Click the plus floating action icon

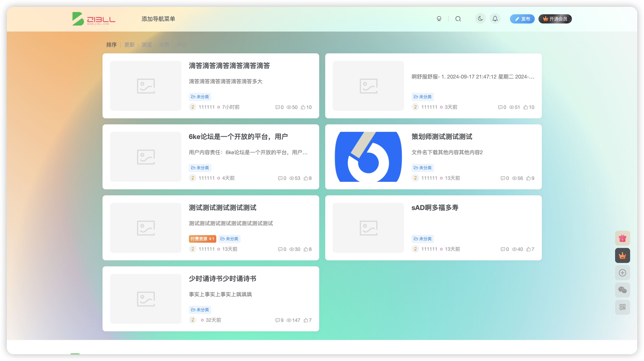(x=622, y=273)
